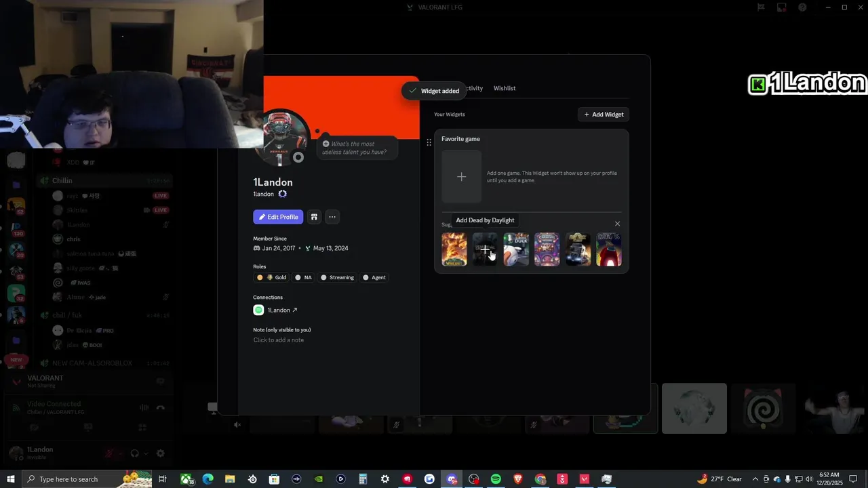The width and height of the screenshot is (868, 488).
Task: Open the Windows Start menu
Action: pyautogui.click(x=10, y=479)
